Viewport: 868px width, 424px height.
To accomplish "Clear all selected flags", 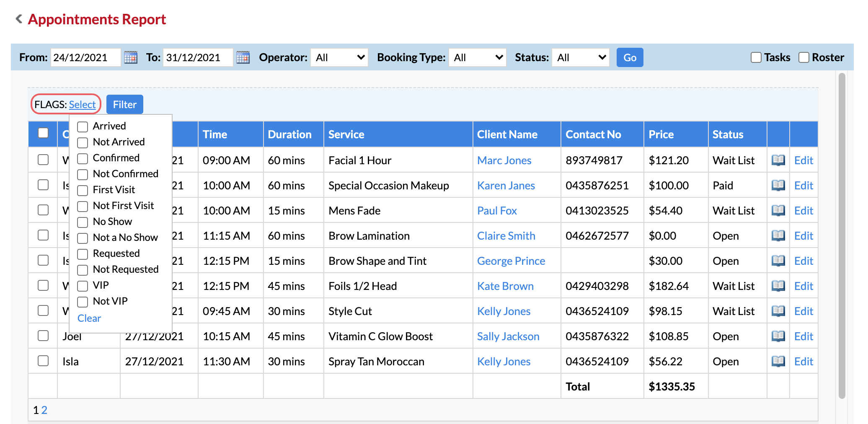I will point(89,318).
